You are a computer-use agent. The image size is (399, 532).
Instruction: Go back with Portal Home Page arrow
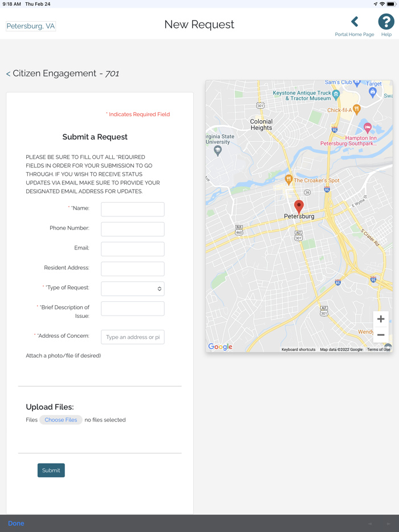coord(355,22)
